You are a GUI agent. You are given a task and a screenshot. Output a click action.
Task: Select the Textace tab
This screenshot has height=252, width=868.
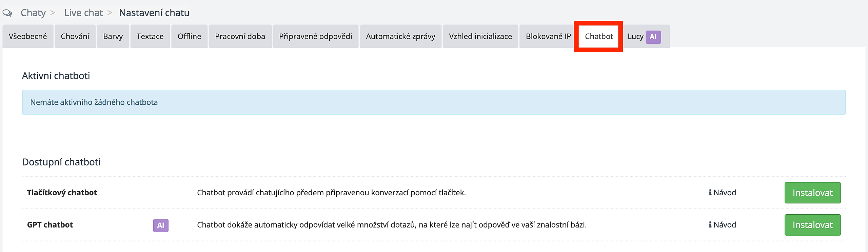(150, 36)
